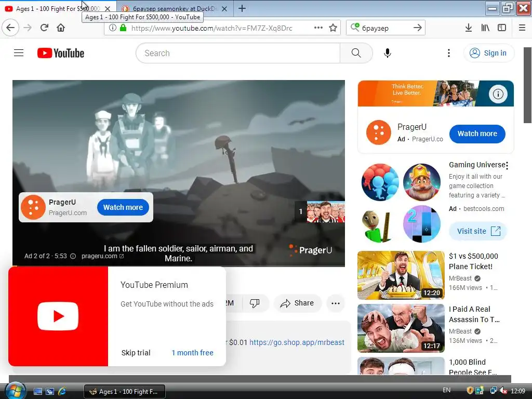The width and height of the screenshot is (532, 399).
Task: Click the YouTube magnifier search button
Action: click(356, 53)
